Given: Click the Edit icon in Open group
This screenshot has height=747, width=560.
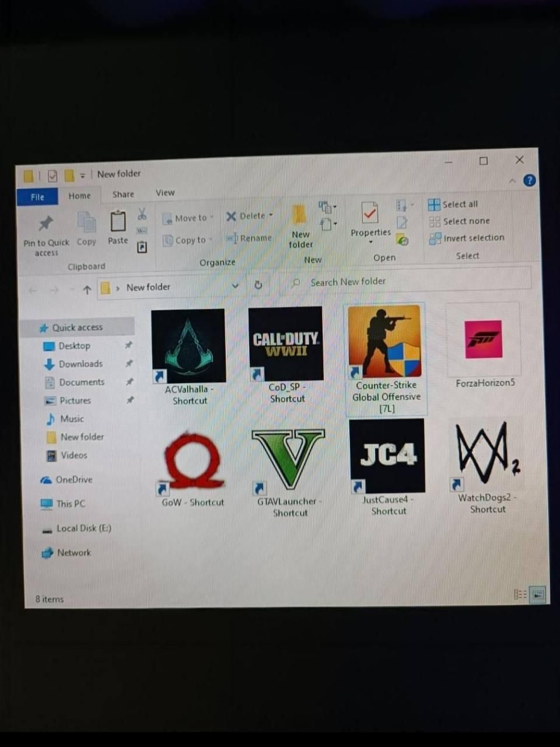Looking at the screenshot, I should [x=402, y=222].
